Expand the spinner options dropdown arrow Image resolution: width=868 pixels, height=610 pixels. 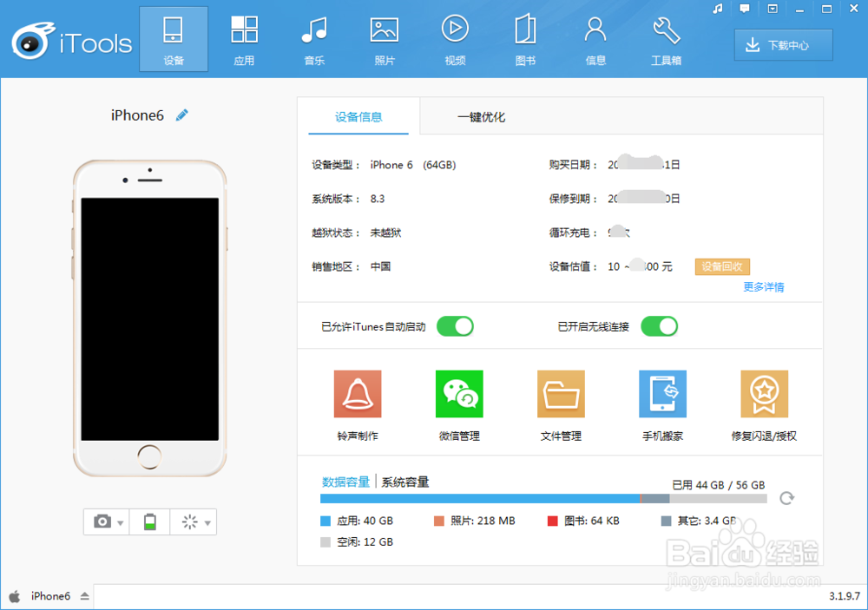[207, 523]
